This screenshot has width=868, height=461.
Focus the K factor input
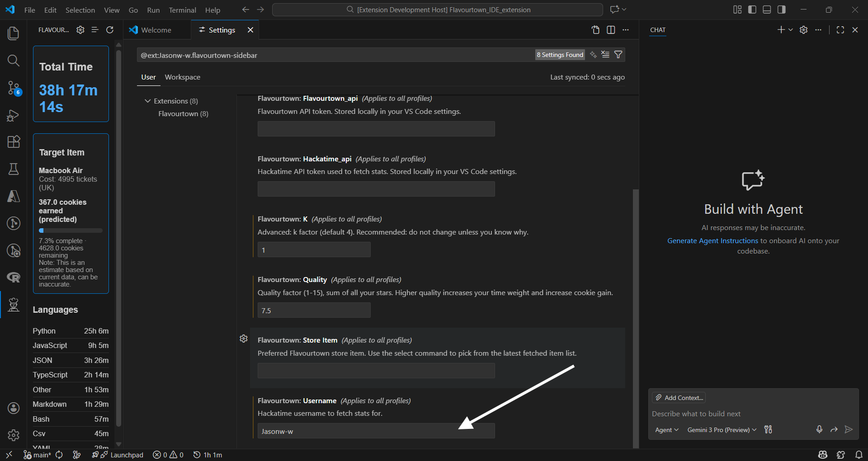[x=314, y=249]
